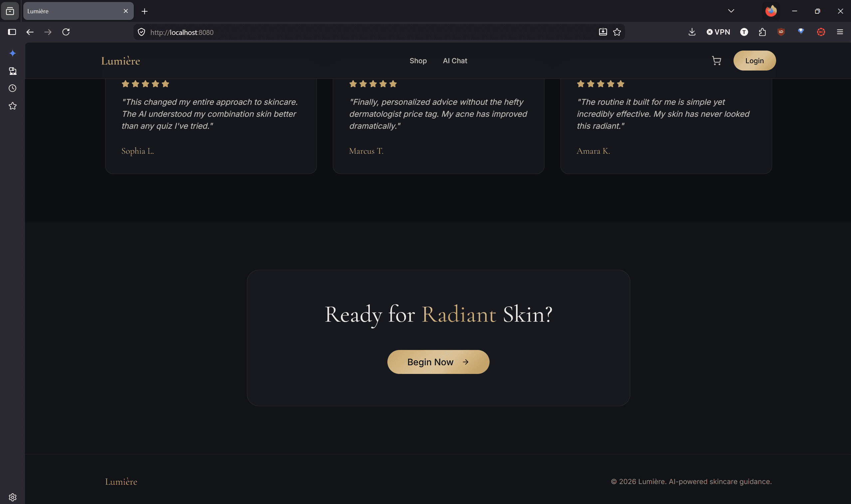Toggle the browser sidebar panel button
851x504 pixels.
click(12, 32)
